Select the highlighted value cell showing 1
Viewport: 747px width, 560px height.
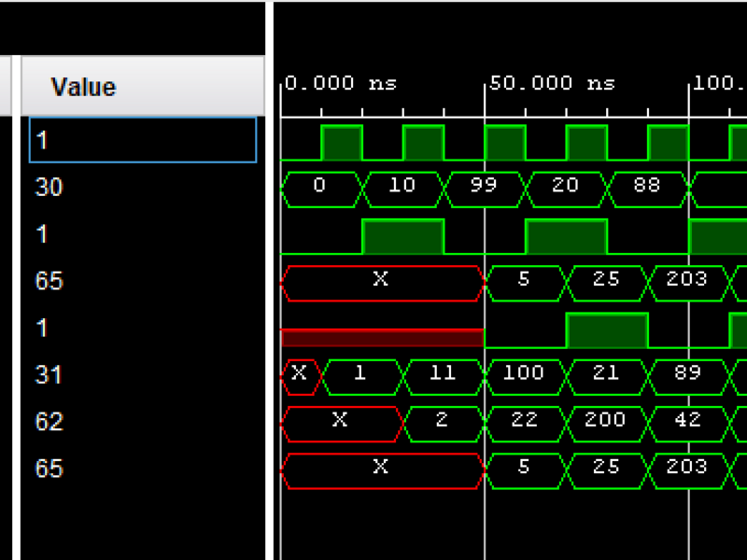[x=143, y=140]
